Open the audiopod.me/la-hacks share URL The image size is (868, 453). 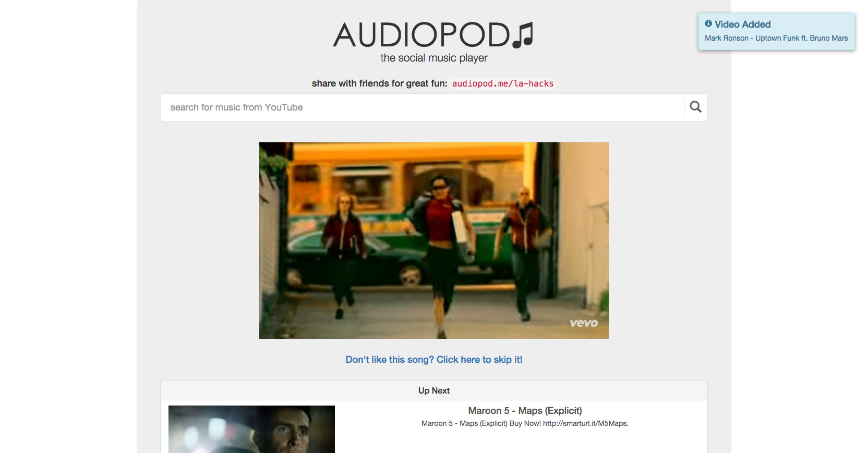point(503,83)
